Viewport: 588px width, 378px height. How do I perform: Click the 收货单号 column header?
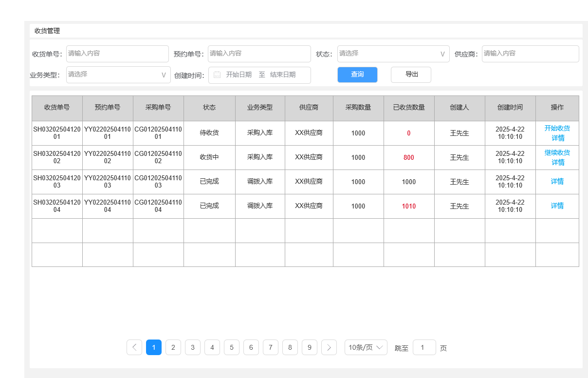(57, 108)
